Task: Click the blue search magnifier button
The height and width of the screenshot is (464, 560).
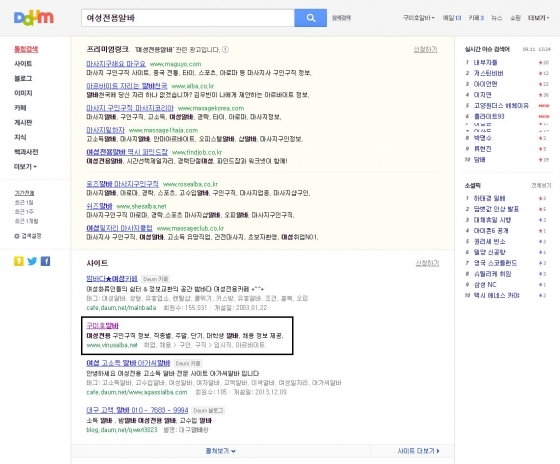Action: (310, 18)
